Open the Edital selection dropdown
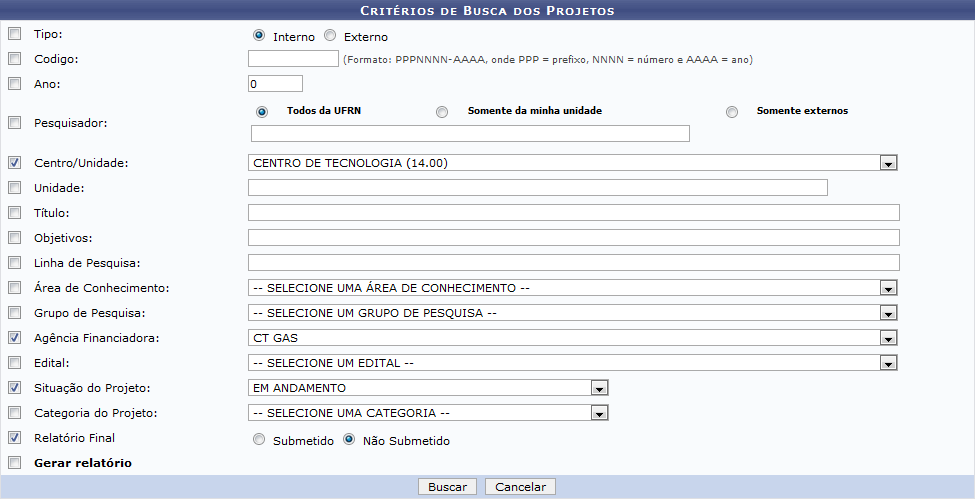The width and height of the screenshot is (976, 501). (x=888, y=363)
